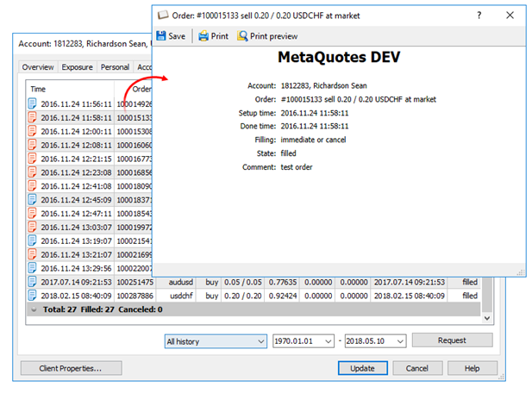Click the 2016.11.24 12:45:09 time cell

pyautogui.click(x=76, y=200)
